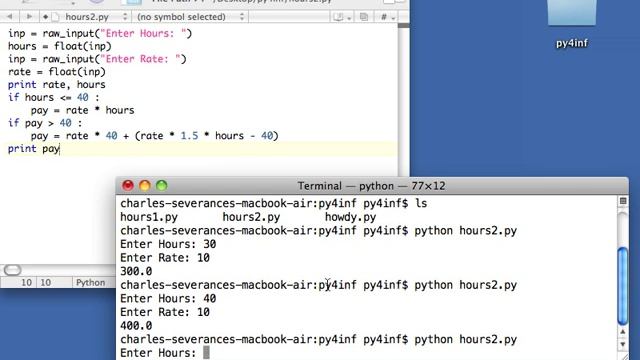
Task: Click the editor's horizontal scrollbar thumb
Action: 12,270
